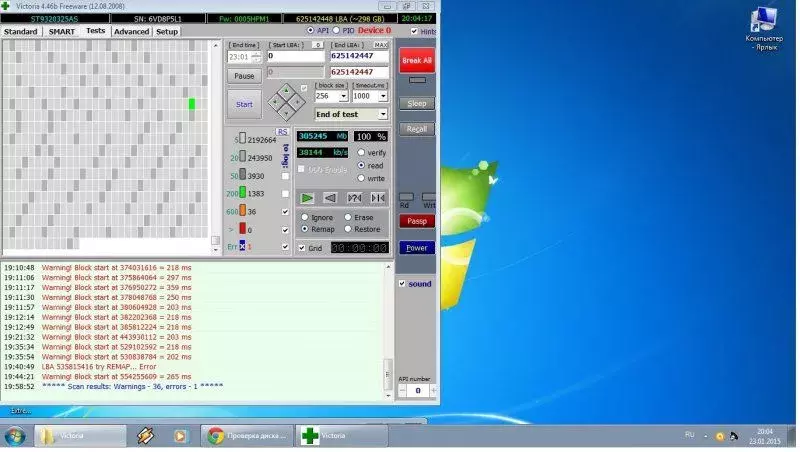Open the Computer shortcut on the desktop
This screenshot has width=800, height=452.
click(764, 29)
